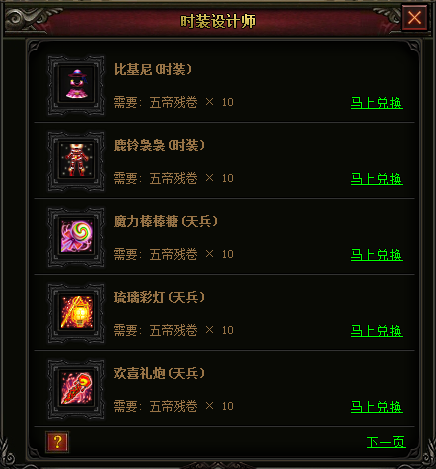This screenshot has width=436, height=469.
Task: Click 马上兑换 next to 琉璃彩灯
Action: (x=377, y=331)
